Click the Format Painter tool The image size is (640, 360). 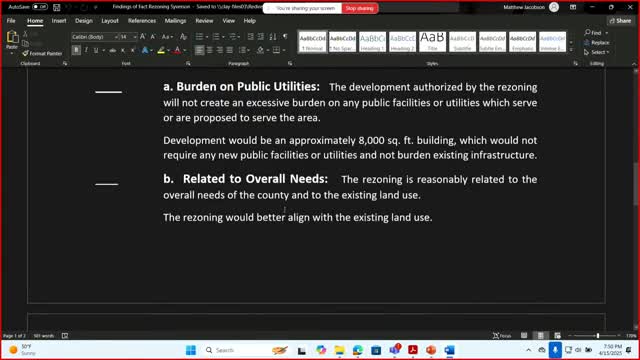tap(42, 53)
